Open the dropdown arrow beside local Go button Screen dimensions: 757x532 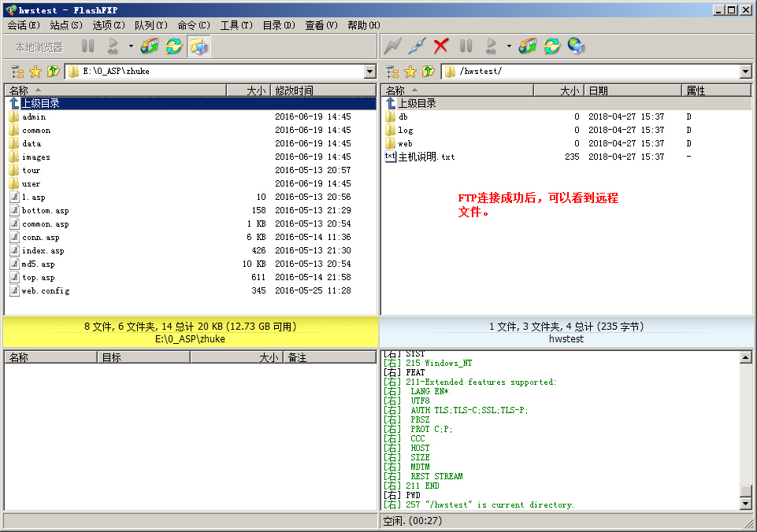pos(131,46)
